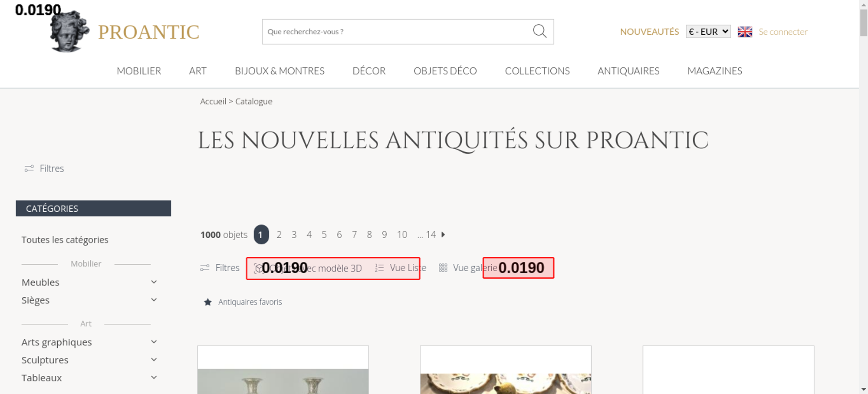Click the Se connecter link
This screenshot has width=868, height=394.
tap(783, 32)
